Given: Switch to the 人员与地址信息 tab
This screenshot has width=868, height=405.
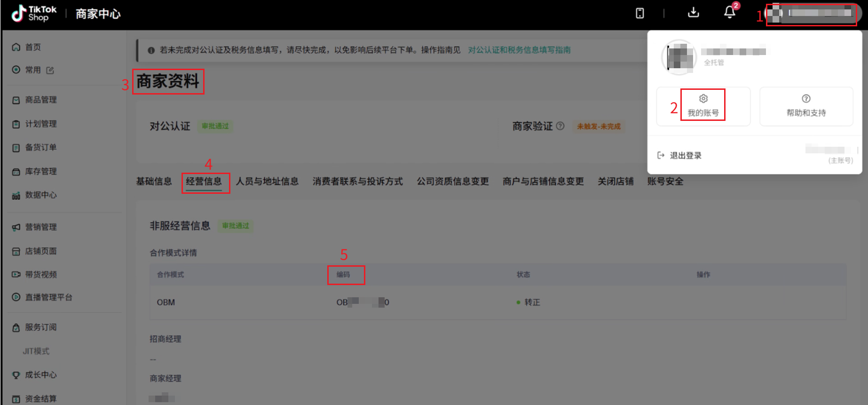Looking at the screenshot, I should click(267, 182).
